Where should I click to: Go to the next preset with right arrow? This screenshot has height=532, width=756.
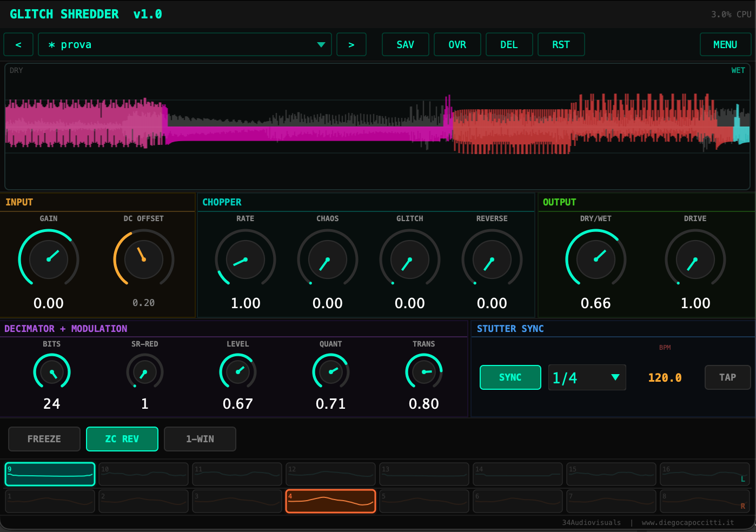click(351, 45)
